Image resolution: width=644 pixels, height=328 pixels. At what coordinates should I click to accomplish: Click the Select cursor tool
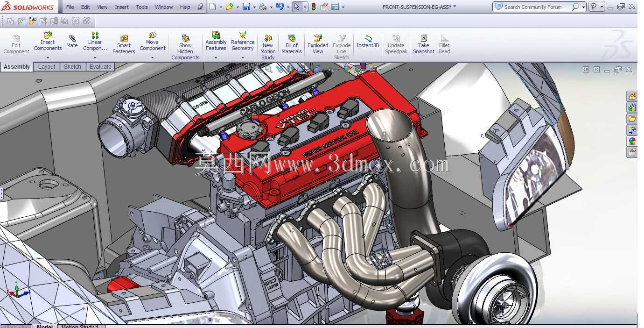[x=297, y=7]
